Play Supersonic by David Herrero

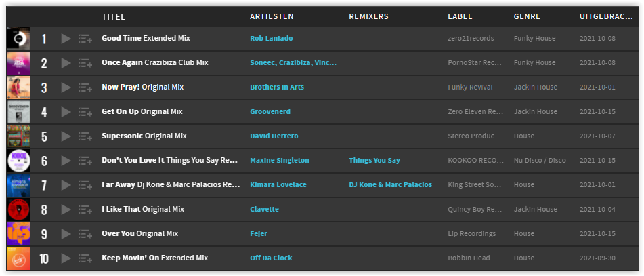pos(66,136)
